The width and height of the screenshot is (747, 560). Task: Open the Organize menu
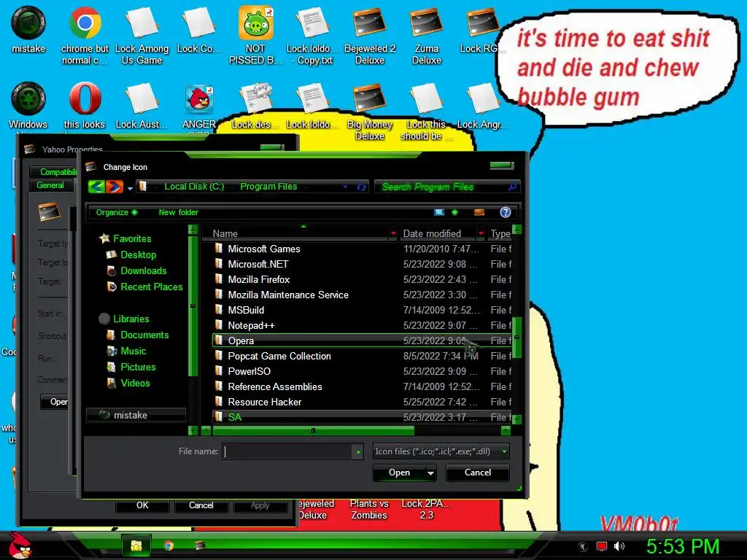pos(116,212)
